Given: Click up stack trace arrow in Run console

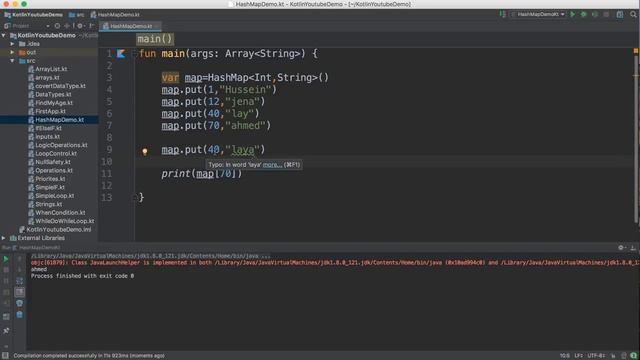Looking at the screenshot, I should [19, 259].
